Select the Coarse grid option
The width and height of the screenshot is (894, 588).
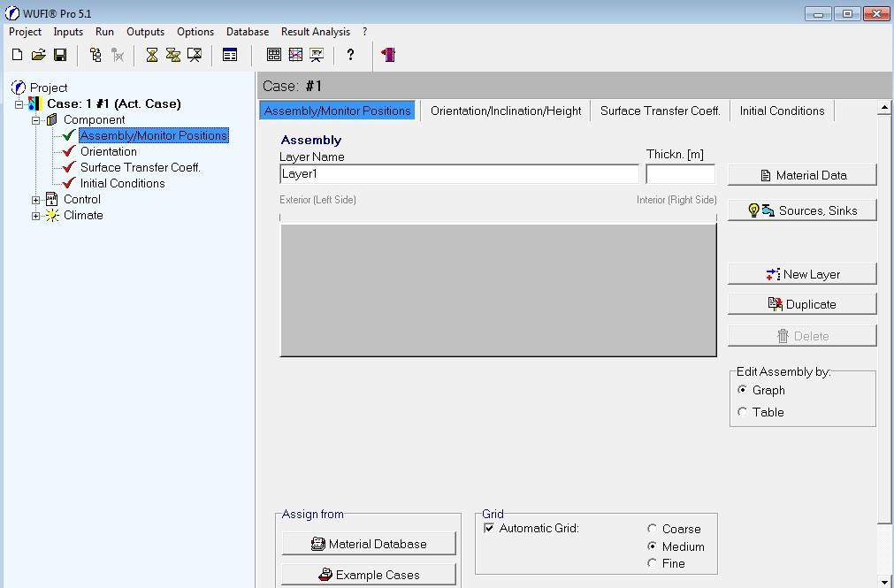pyautogui.click(x=653, y=529)
